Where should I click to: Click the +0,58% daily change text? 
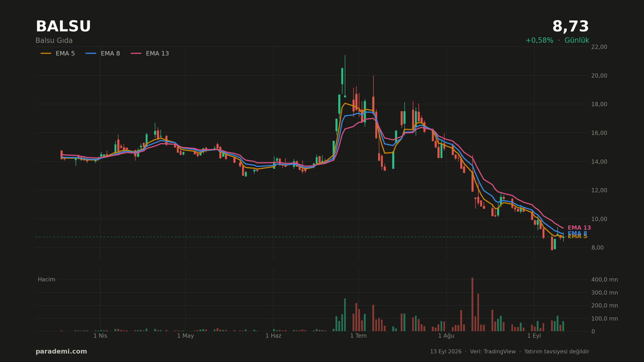point(539,41)
